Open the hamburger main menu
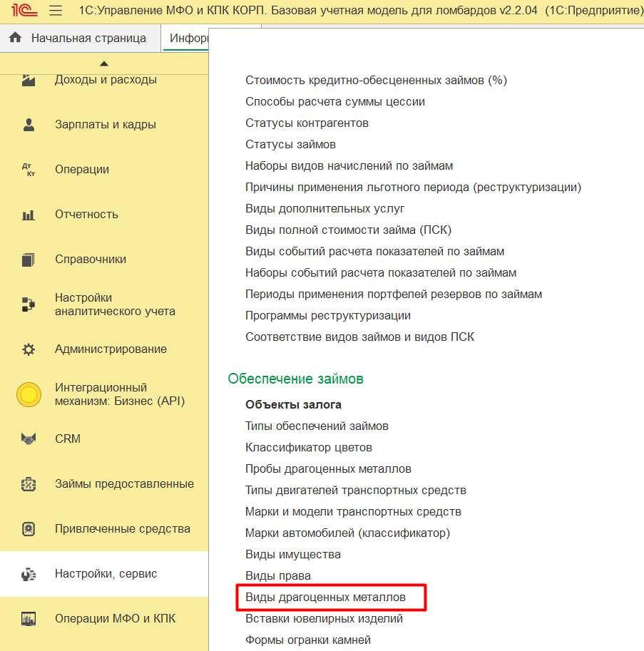The image size is (644, 651). [x=56, y=11]
